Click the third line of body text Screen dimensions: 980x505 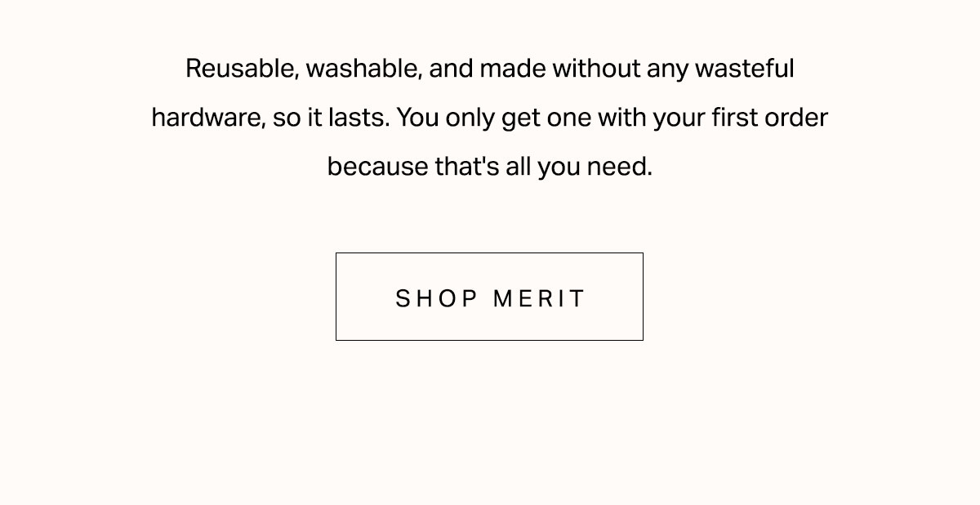click(490, 166)
